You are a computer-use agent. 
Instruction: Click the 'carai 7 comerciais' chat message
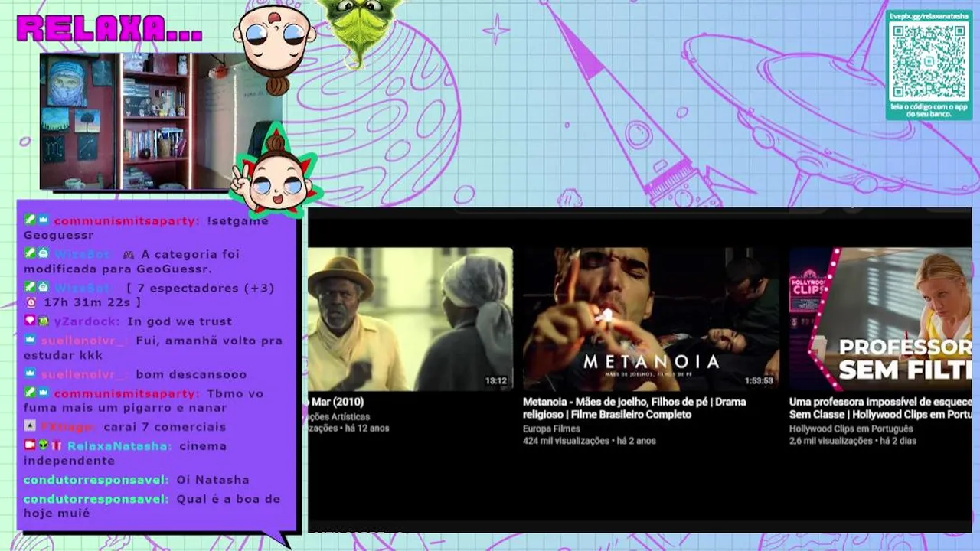[165, 427]
